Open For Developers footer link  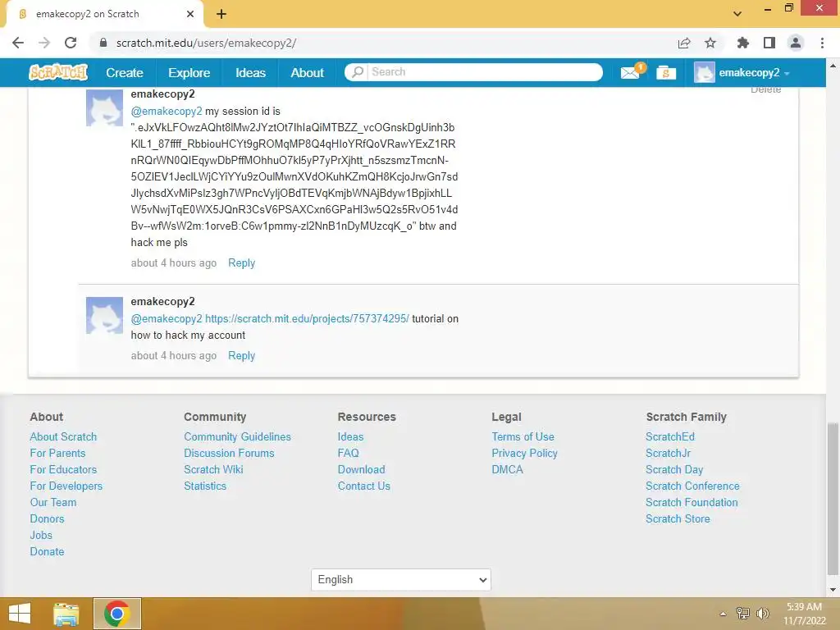coord(66,486)
